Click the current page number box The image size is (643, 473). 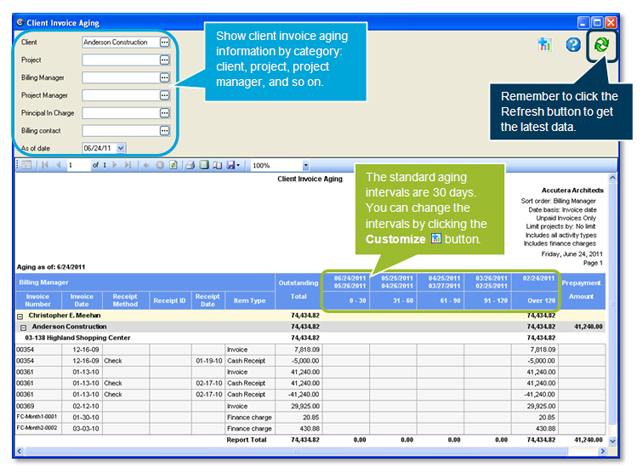click(79, 165)
